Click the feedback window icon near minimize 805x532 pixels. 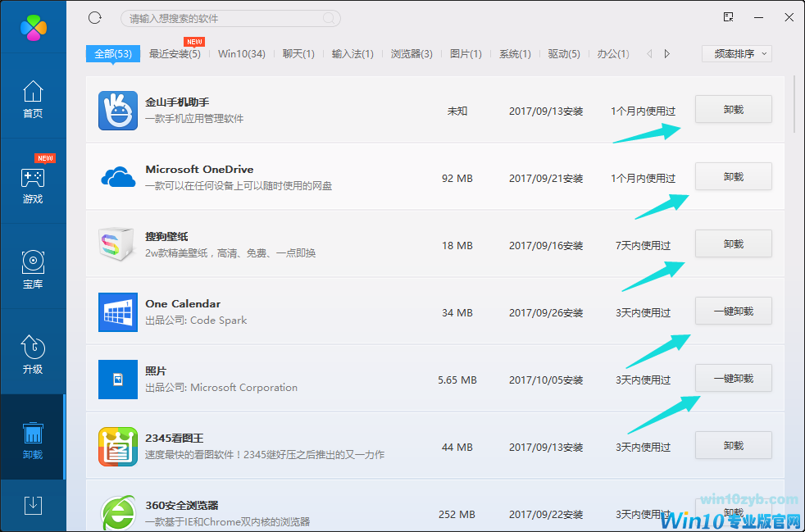pos(726,17)
